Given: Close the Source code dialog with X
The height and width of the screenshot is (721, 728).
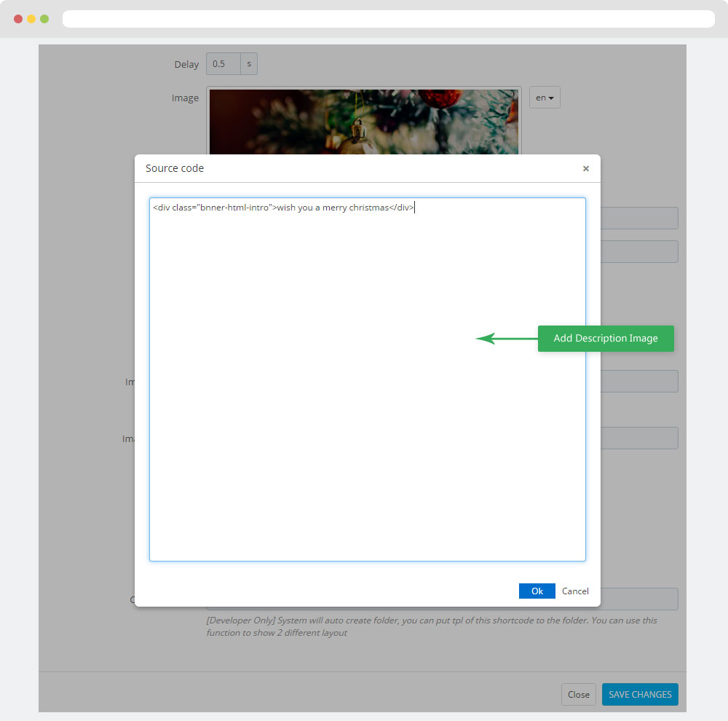Looking at the screenshot, I should point(585,168).
